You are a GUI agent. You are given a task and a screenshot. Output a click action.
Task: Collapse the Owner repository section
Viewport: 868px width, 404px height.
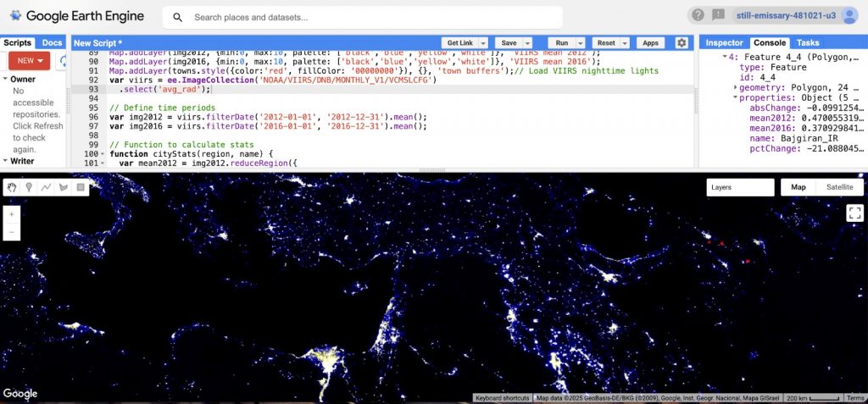pos(5,79)
